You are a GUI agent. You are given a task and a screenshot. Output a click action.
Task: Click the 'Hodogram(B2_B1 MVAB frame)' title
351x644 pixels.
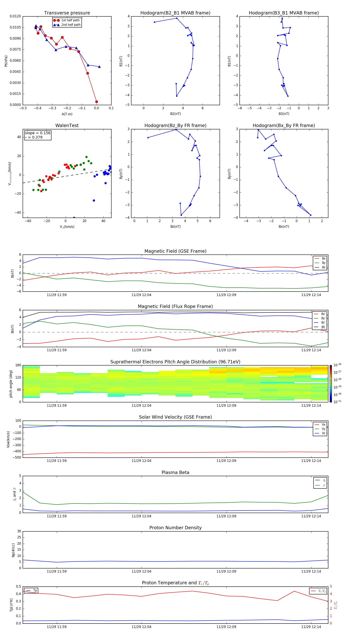pos(175,13)
